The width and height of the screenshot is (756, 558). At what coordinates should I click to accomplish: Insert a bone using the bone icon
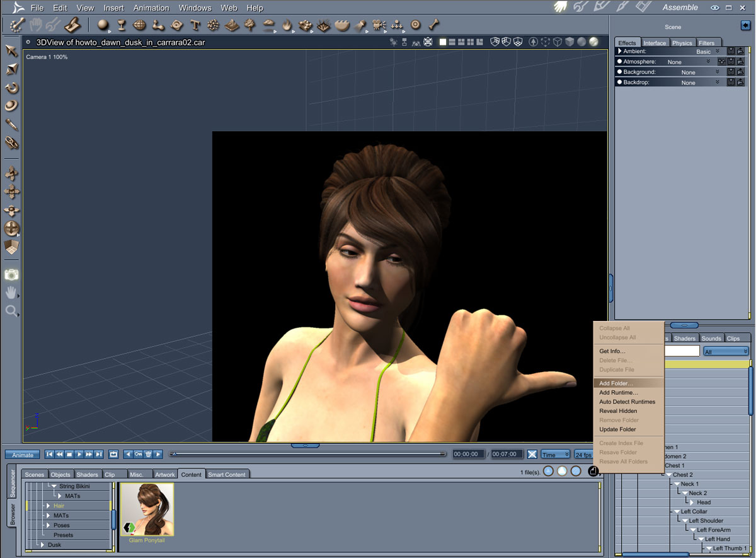(x=434, y=25)
